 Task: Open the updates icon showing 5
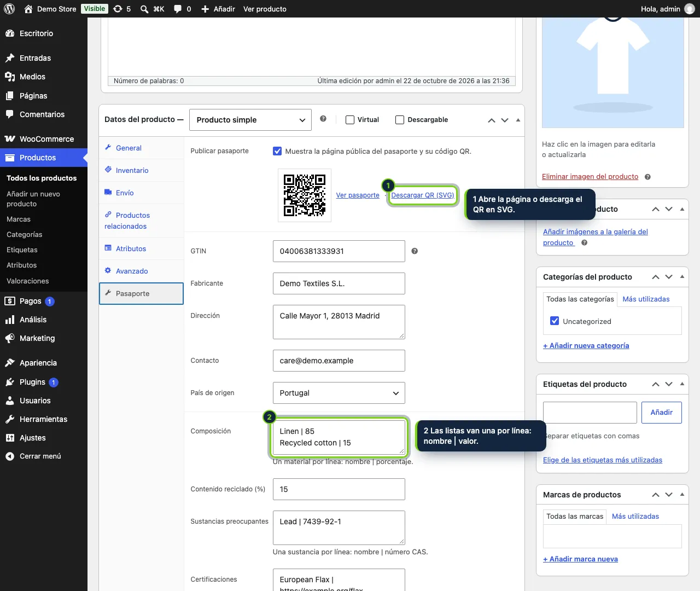pyautogui.click(x=121, y=9)
